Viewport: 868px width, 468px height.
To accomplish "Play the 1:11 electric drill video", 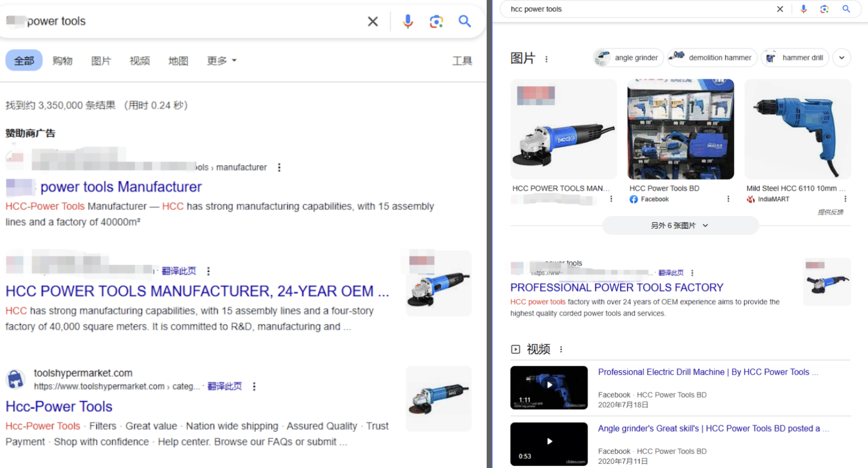I will pyautogui.click(x=549, y=388).
